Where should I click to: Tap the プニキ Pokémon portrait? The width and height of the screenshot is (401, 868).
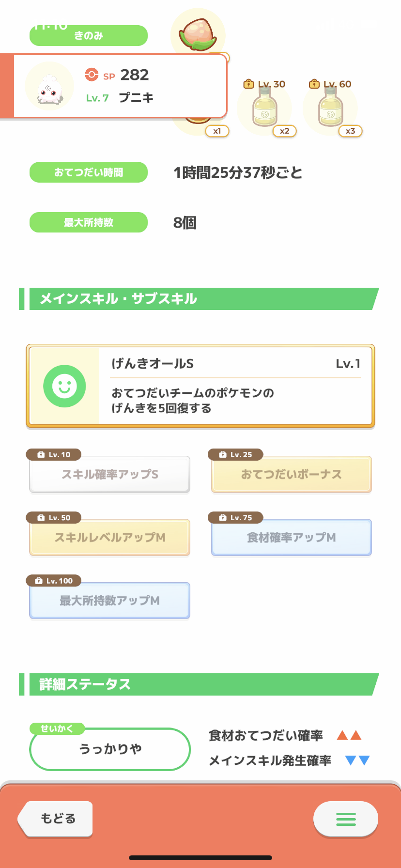[x=49, y=87]
